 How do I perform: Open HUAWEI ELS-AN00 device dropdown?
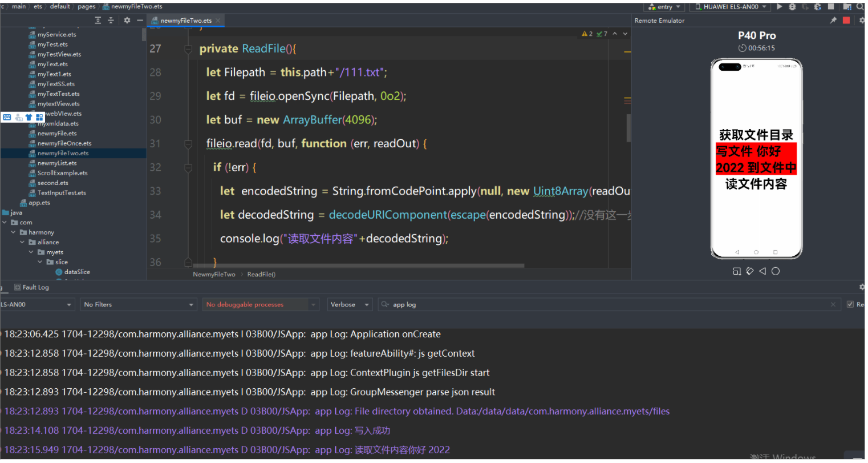click(x=731, y=7)
